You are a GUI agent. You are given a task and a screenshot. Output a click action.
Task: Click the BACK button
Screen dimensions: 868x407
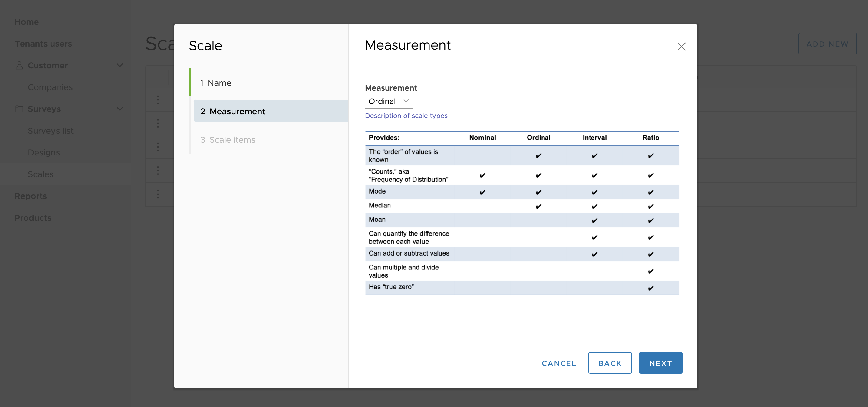click(610, 363)
